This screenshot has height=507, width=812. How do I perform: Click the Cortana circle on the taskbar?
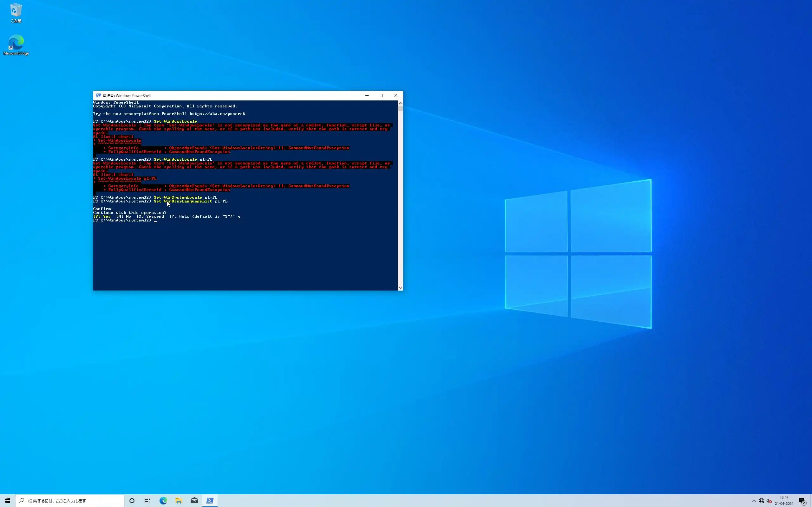[x=132, y=501]
